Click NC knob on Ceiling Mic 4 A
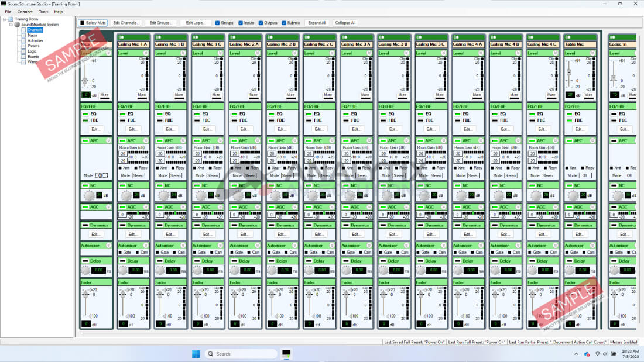The height and width of the screenshot is (362, 644). coord(461,195)
